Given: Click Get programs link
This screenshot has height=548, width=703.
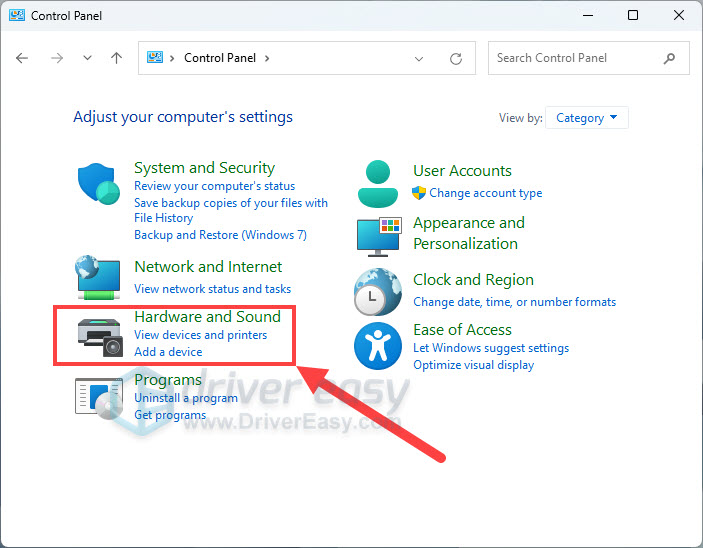Looking at the screenshot, I should [170, 415].
